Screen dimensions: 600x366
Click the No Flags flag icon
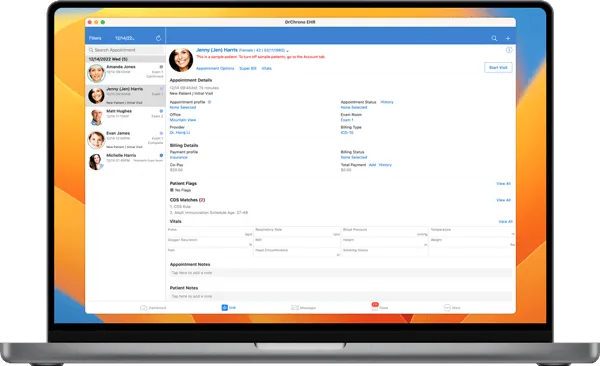(x=172, y=190)
